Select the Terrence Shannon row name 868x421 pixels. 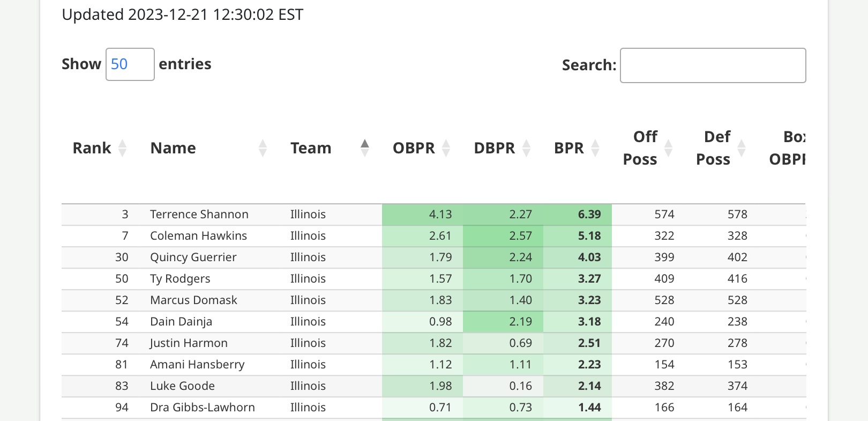point(199,215)
